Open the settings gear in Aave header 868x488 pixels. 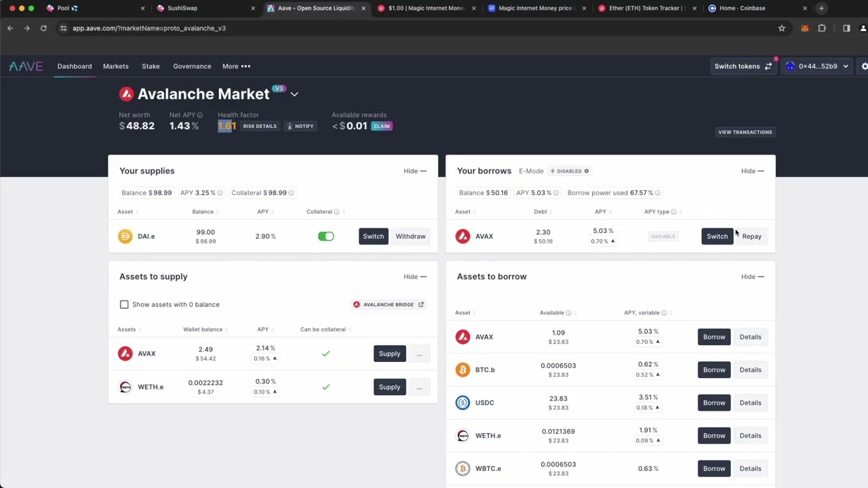tap(864, 66)
